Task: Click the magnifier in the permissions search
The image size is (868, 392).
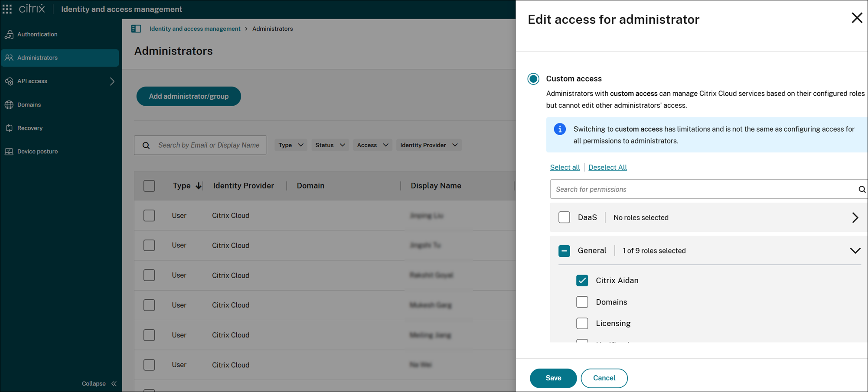Action: (861, 189)
